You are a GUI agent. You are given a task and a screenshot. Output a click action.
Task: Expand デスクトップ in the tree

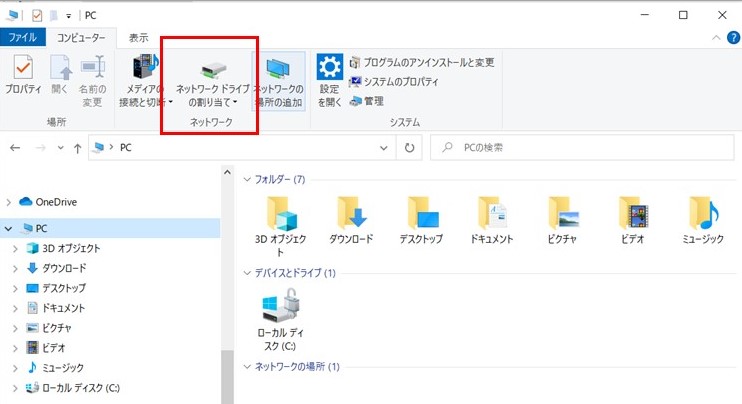15,289
